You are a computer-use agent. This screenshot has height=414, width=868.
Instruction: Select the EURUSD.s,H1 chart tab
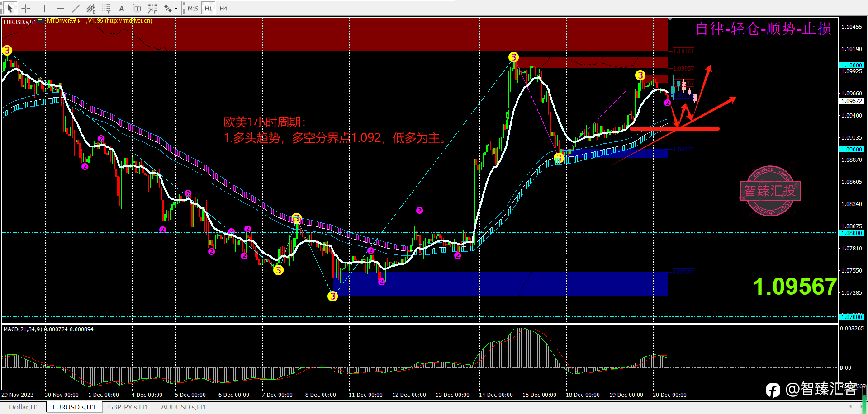pos(74,407)
